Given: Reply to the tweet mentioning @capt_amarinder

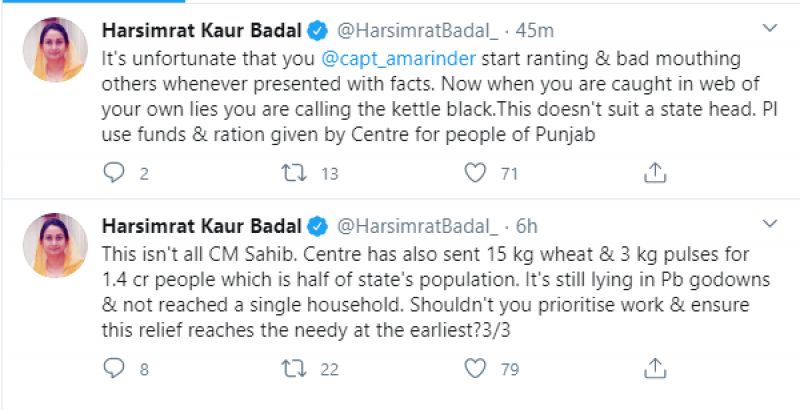Looking at the screenshot, I should (113, 174).
